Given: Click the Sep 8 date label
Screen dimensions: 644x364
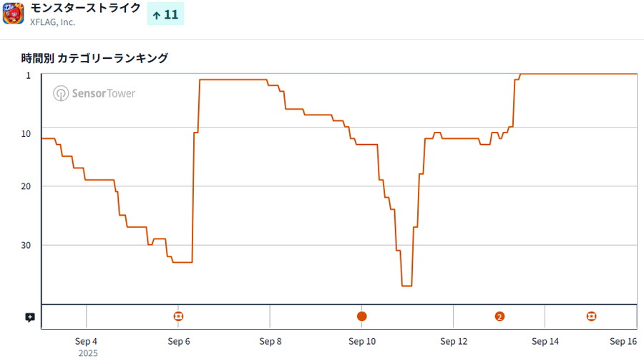Looking at the screenshot, I should [x=270, y=341].
